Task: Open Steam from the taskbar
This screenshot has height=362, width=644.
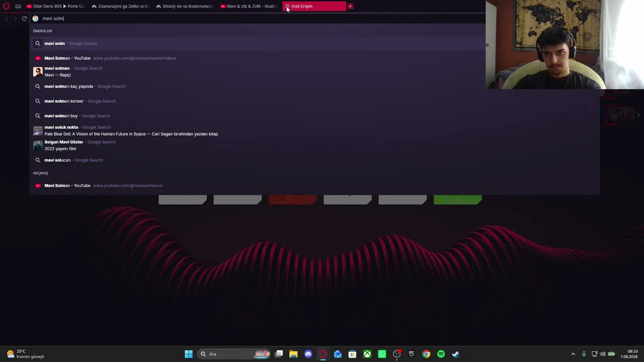Action: (x=455, y=354)
